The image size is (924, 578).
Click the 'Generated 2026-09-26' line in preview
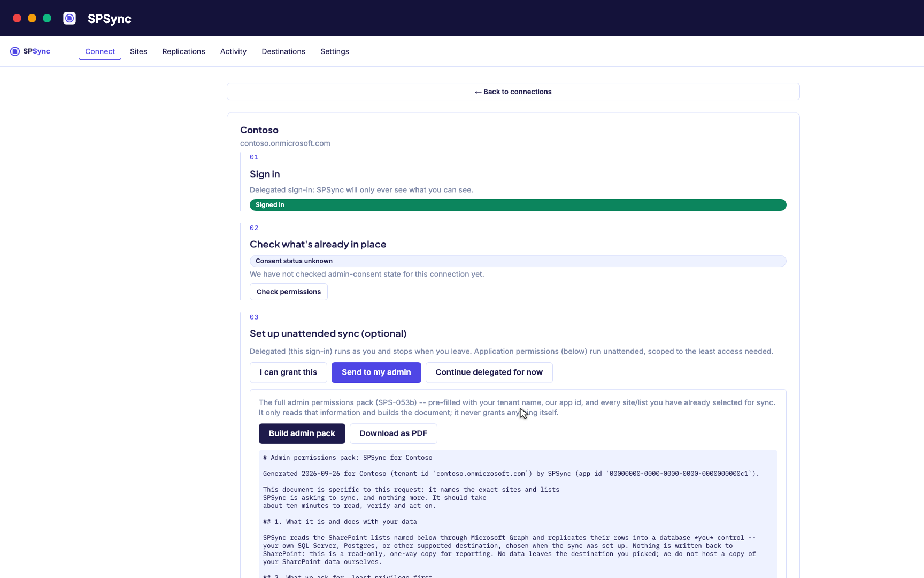tap(511, 474)
